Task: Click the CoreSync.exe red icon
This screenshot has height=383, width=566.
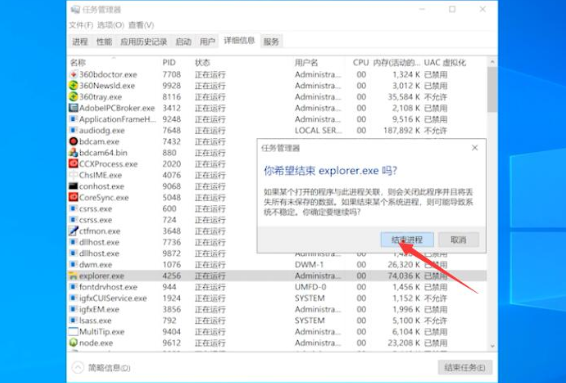Action: pos(73,197)
